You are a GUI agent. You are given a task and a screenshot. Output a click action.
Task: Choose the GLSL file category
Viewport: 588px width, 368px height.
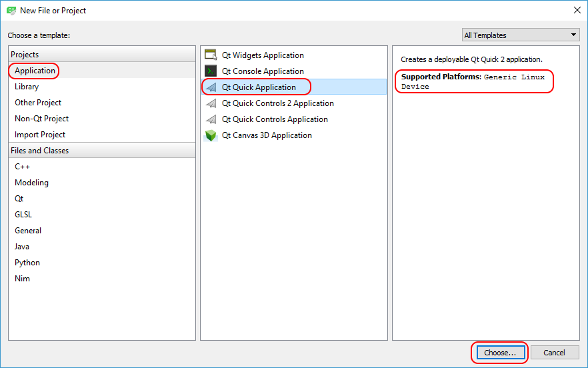coord(23,215)
